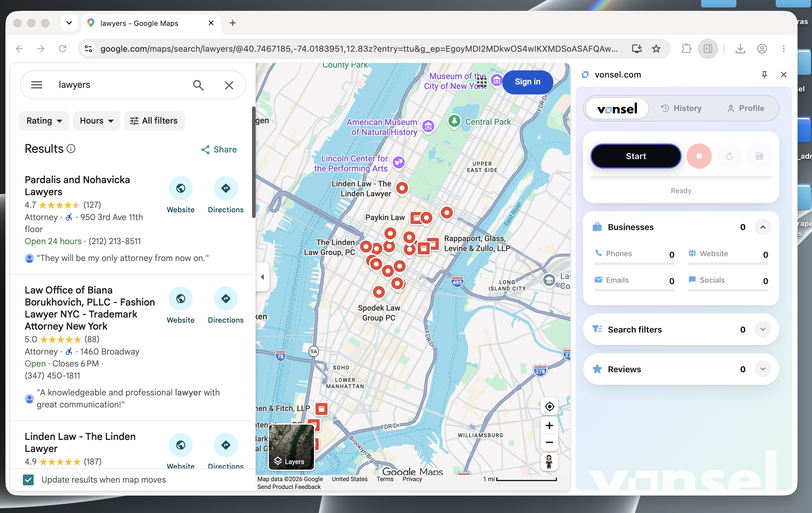This screenshot has width=812, height=513.
Task: Click the vonsel progress bar above Ready
Action: point(681,178)
